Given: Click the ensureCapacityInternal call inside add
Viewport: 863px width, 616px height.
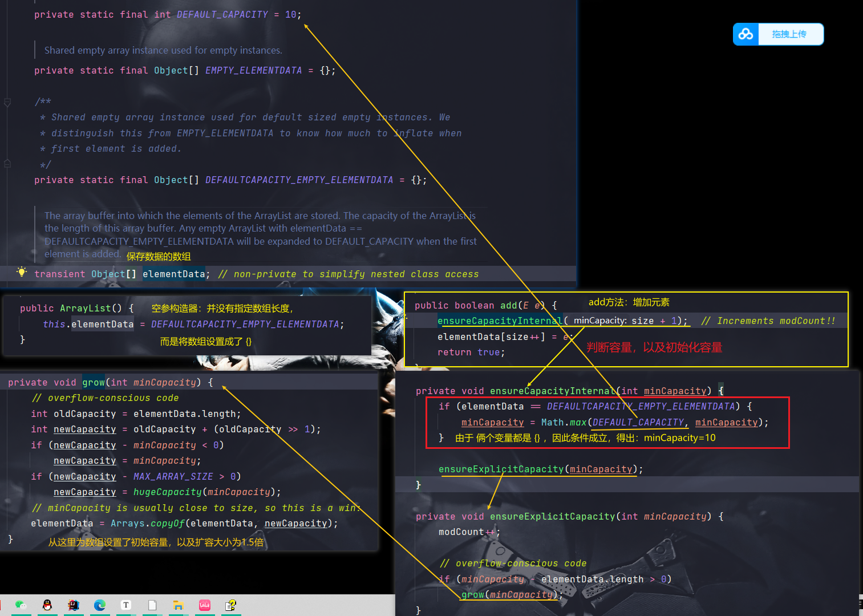Looking at the screenshot, I should (x=500, y=321).
